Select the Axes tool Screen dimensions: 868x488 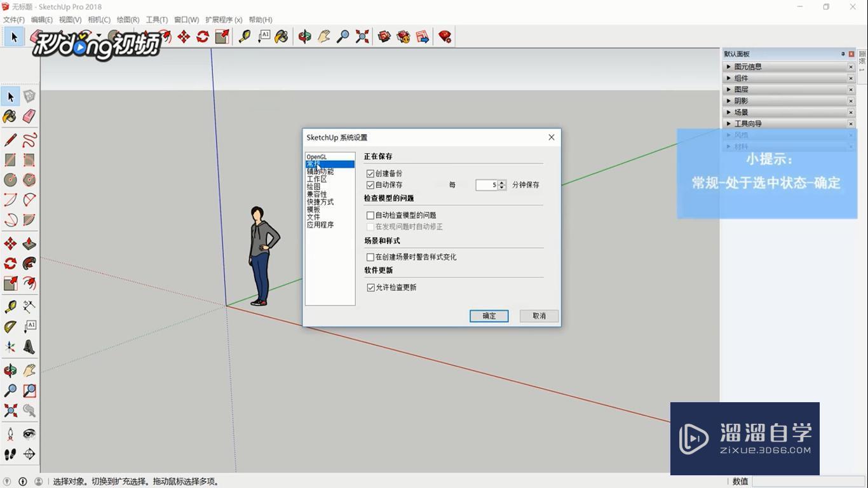pyautogui.click(x=10, y=347)
